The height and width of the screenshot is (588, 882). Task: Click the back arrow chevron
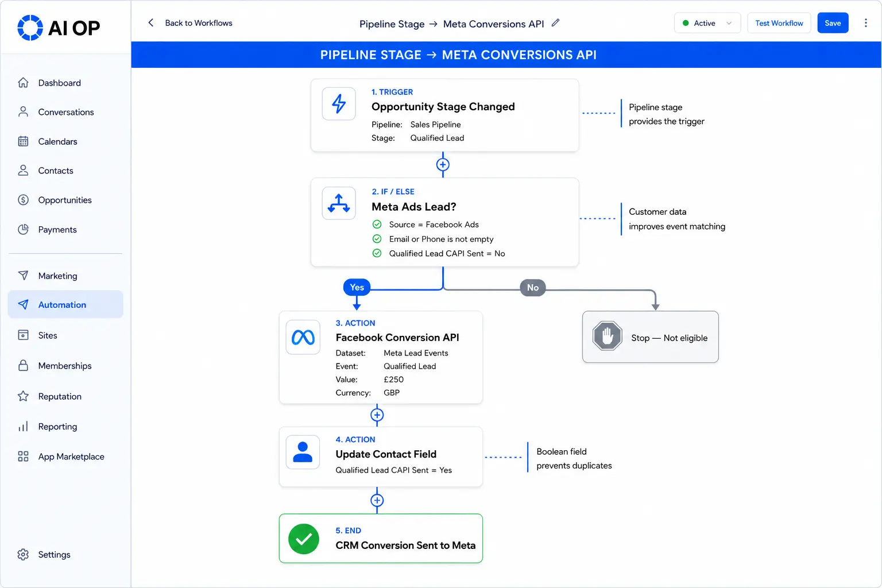tap(151, 23)
